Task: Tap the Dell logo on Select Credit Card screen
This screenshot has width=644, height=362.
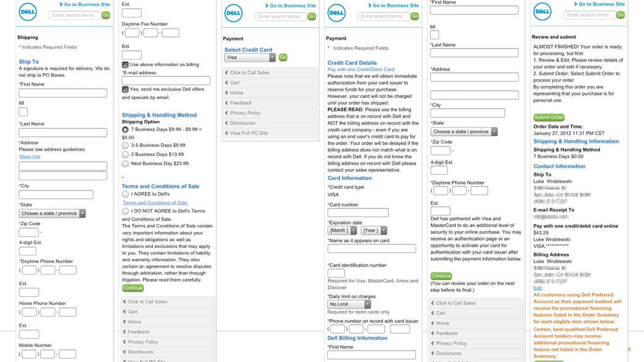Action: coord(233,13)
